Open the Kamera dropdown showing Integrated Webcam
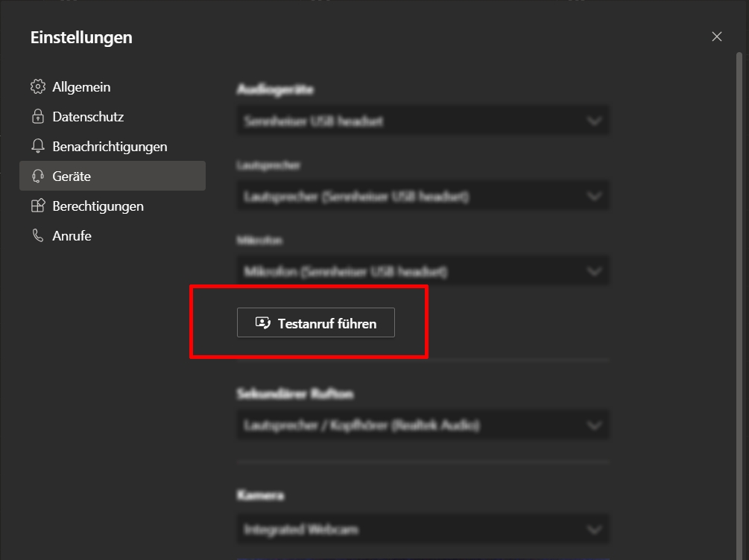This screenshot has height=560, width=749. pyautogui.click(x=423, y=529)
